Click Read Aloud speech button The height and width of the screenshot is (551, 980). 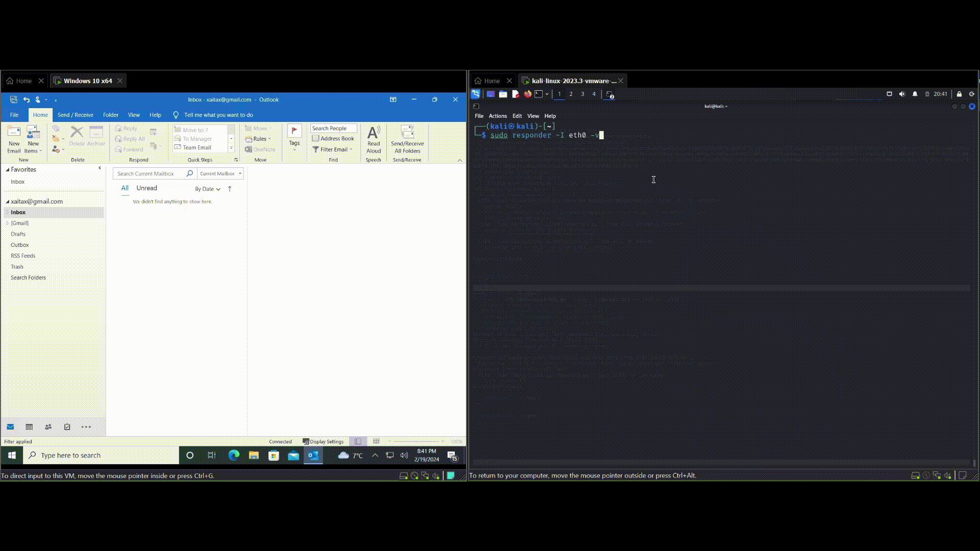pos(374,139)
